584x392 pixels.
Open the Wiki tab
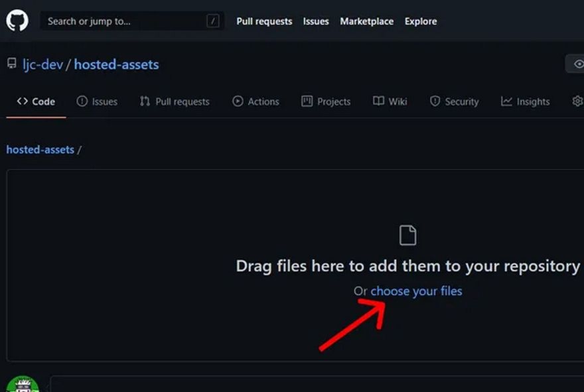point(390,101)
